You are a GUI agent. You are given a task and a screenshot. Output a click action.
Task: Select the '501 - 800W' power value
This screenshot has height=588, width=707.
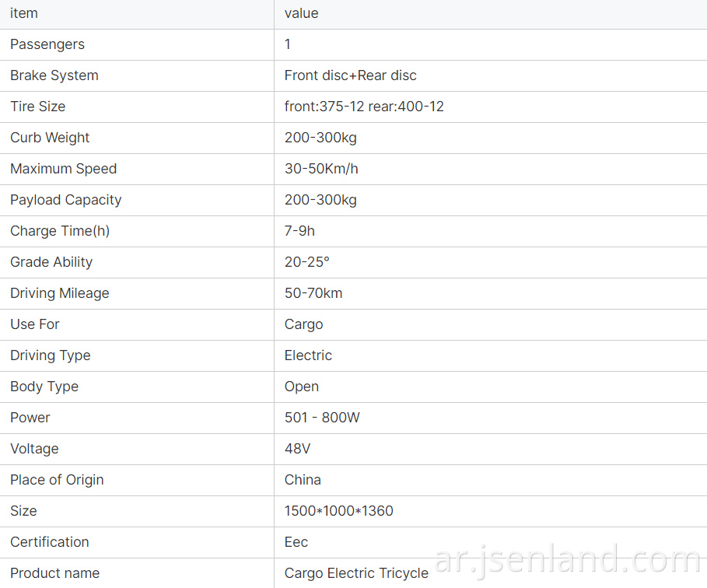click(322, 418)
